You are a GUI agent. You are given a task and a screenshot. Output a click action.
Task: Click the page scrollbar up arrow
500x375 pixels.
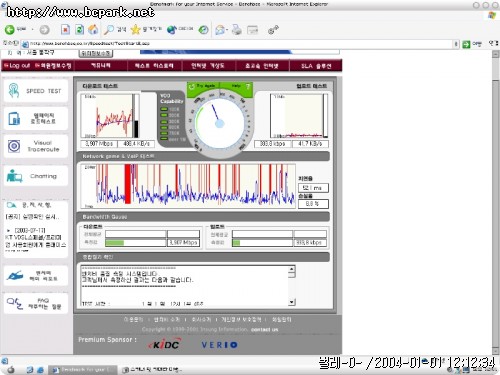pos(496,54)
